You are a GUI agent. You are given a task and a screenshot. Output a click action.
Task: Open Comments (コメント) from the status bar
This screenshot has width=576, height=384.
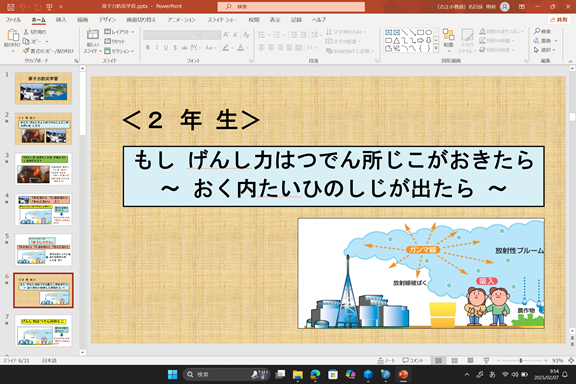tap(413, 360)
